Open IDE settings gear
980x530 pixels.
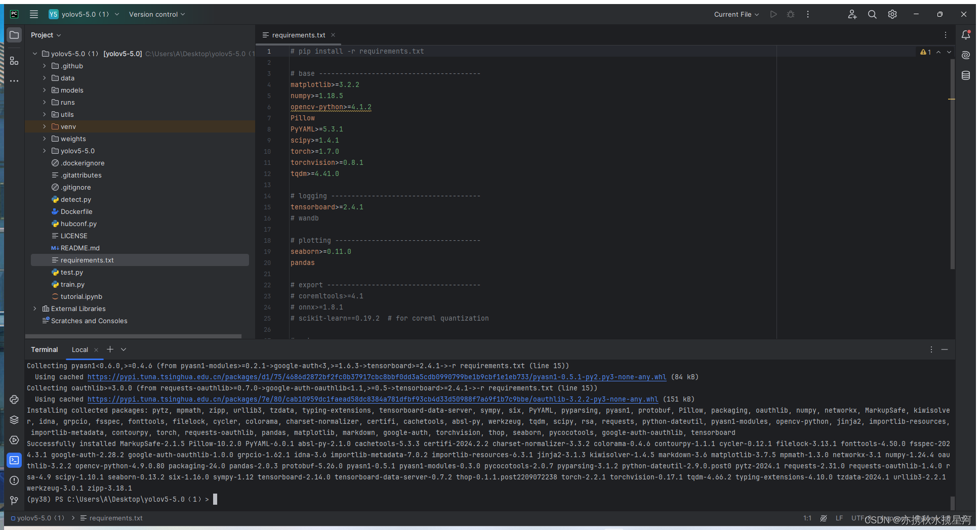(892, 14)
